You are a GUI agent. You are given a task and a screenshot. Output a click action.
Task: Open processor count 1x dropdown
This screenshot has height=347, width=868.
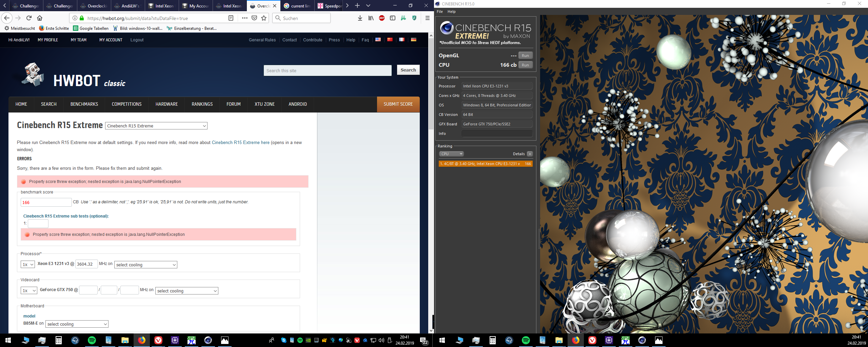pos(28,264)
